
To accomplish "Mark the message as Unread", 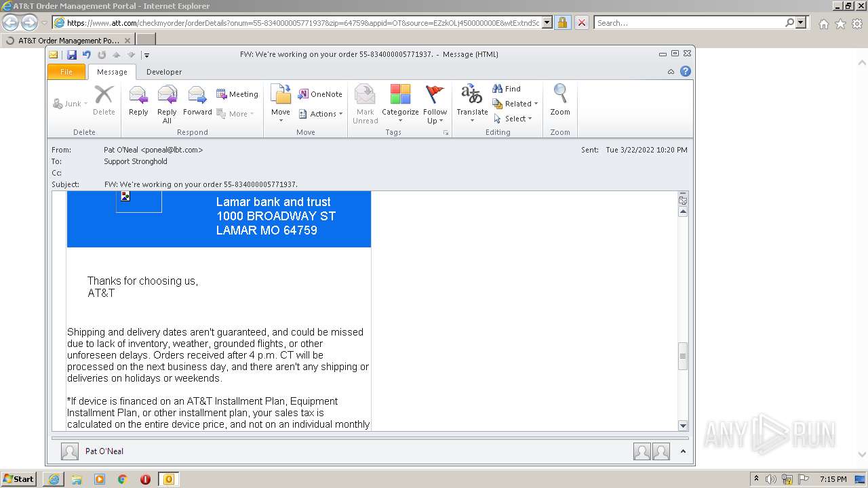I will pyautogui.click(x=365, y=103).
